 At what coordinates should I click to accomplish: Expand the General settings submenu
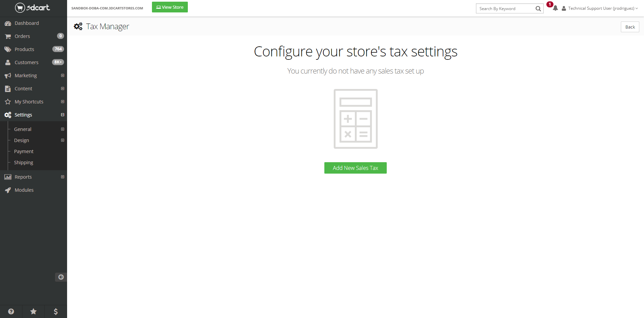coord(62,129)
